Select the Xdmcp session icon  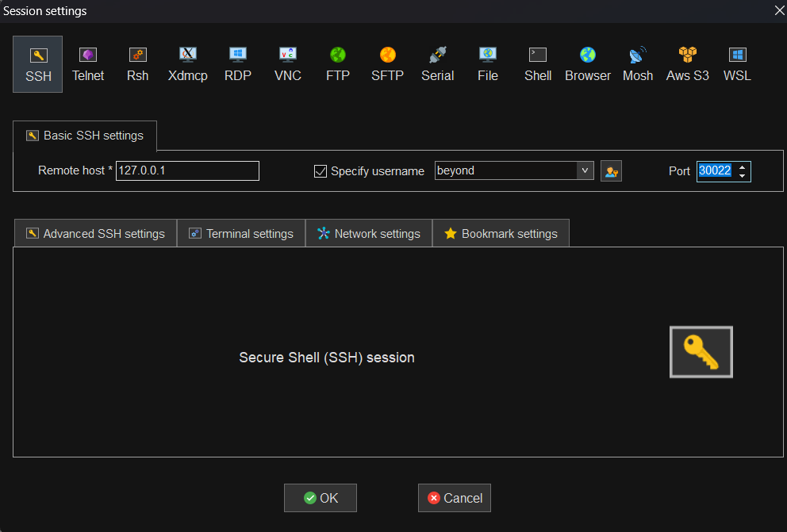(x=188, y=64)
